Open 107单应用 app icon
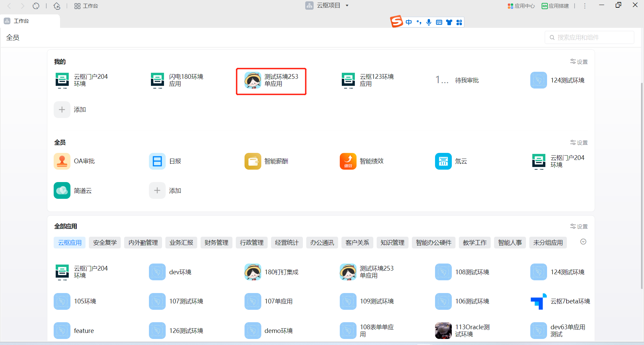Viewport: 644px width, 345px height. tap(253, 301)
